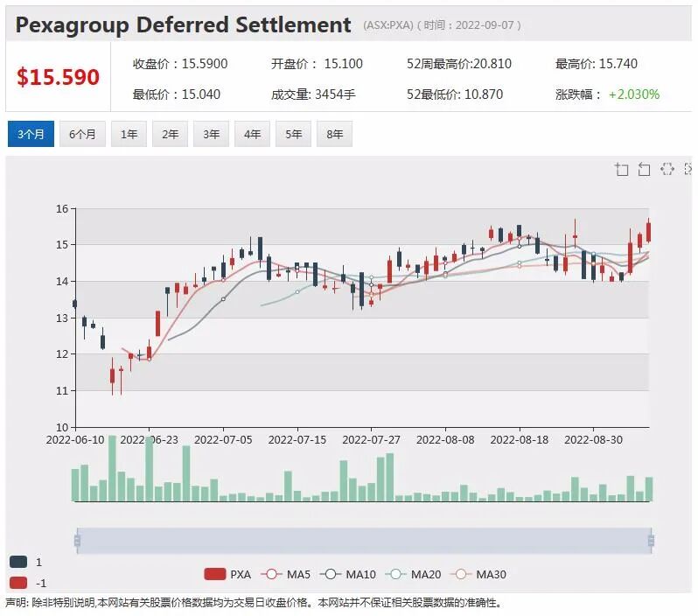Click the right handle of data zoom slider
Viewport: 698px width, 616px height.
pos(652,541)
